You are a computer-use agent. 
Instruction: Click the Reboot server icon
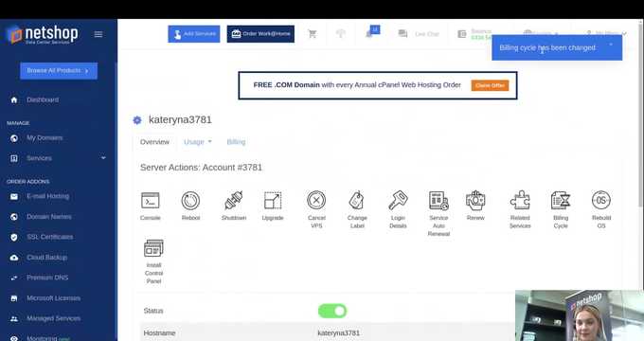(190, 206)
